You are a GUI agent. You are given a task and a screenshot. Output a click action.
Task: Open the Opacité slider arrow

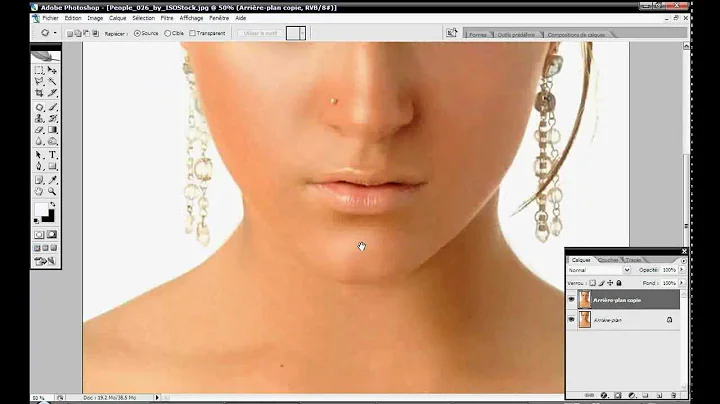click(x=681, y=269)
